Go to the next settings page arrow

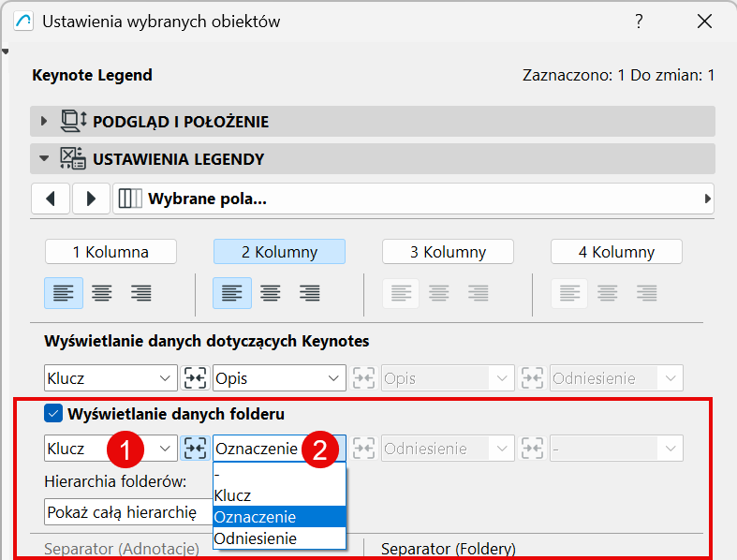[91, 199]
